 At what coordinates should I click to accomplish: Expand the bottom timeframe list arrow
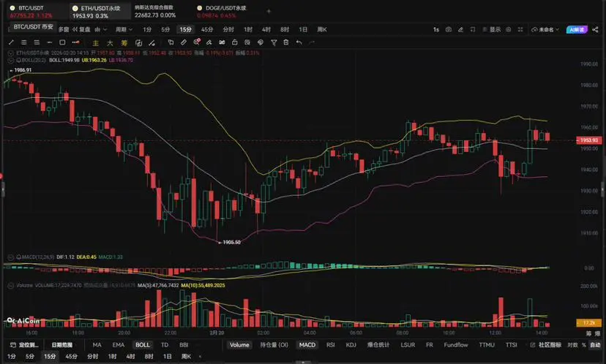[200, 356]
